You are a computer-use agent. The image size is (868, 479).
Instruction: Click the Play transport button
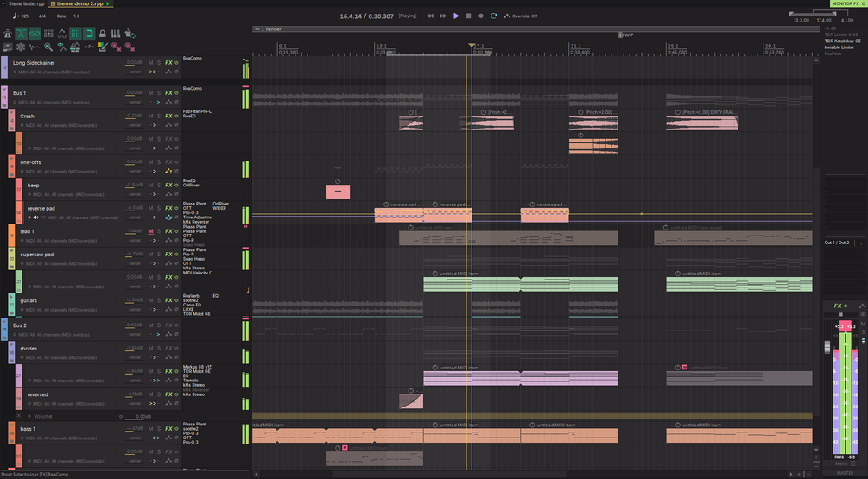[x=456, y=16]
